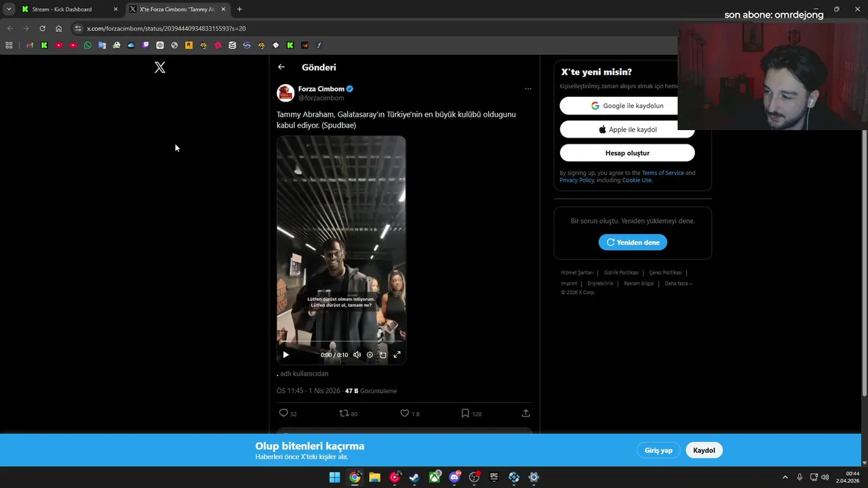Open a new browser tab

(x=239, y=9)
